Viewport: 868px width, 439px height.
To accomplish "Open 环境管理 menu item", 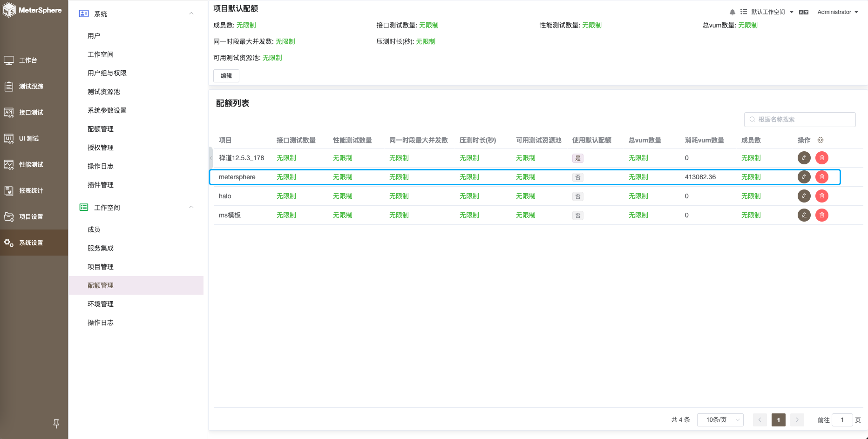I will pyautogui.click(x=136, y=304).
